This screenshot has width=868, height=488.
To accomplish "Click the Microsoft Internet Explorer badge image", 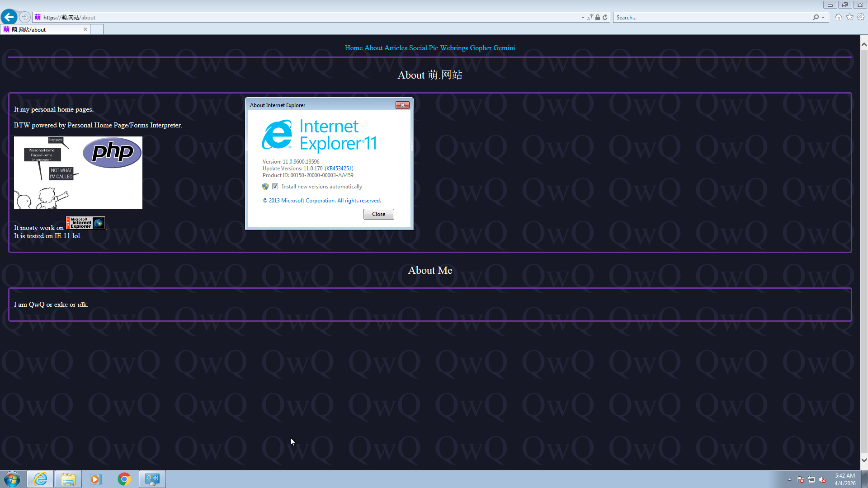I will point(85,223).
